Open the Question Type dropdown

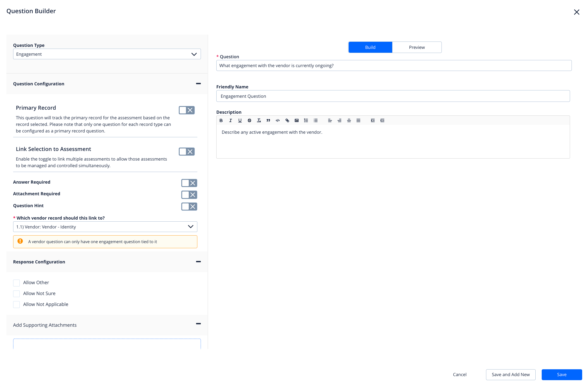[x=107, y=54]
